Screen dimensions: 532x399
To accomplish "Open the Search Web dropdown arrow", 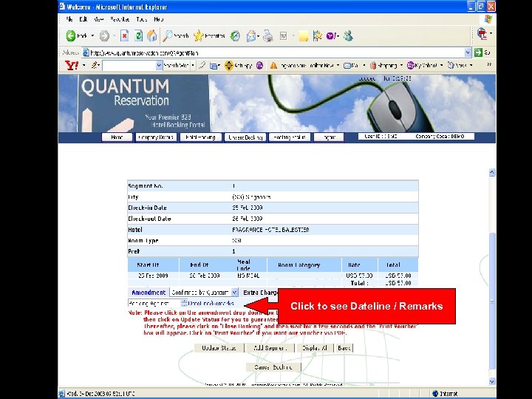I will (x=193, y=65).
